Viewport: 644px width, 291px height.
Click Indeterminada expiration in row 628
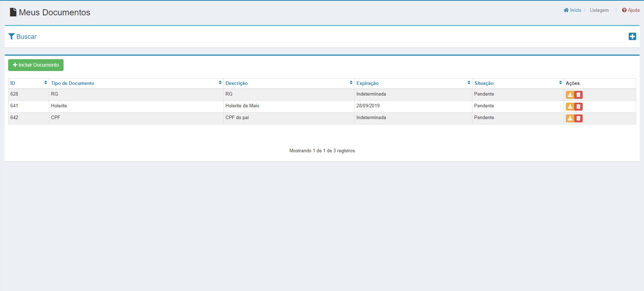pos(371,94)
